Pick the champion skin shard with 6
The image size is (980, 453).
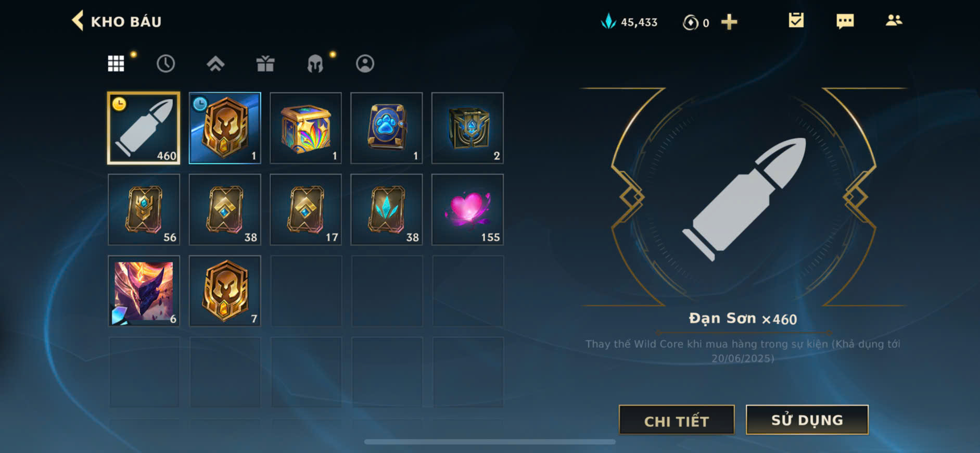(144, 291)
